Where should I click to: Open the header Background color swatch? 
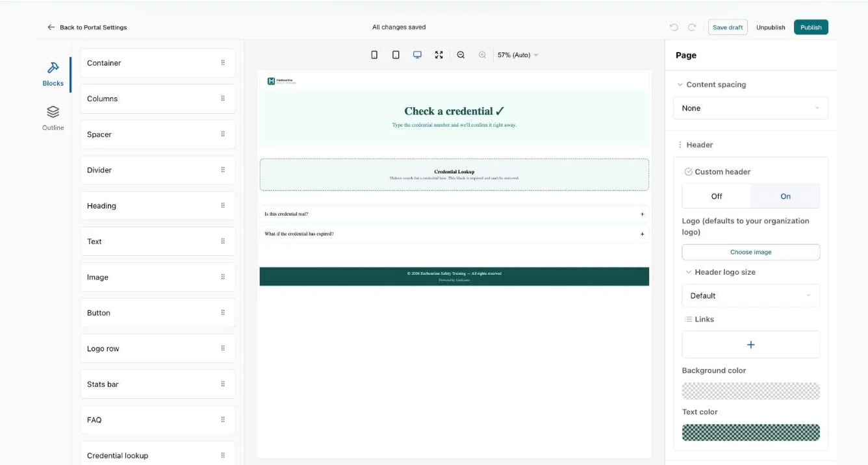750,391
